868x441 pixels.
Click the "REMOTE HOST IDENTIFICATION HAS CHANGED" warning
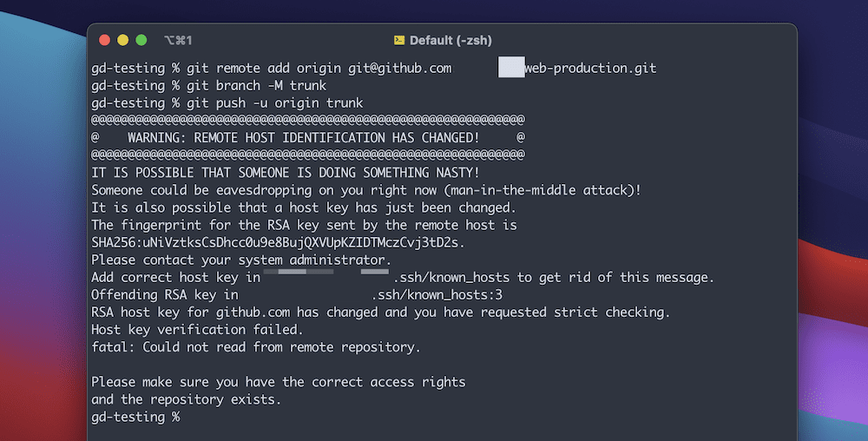303,137
